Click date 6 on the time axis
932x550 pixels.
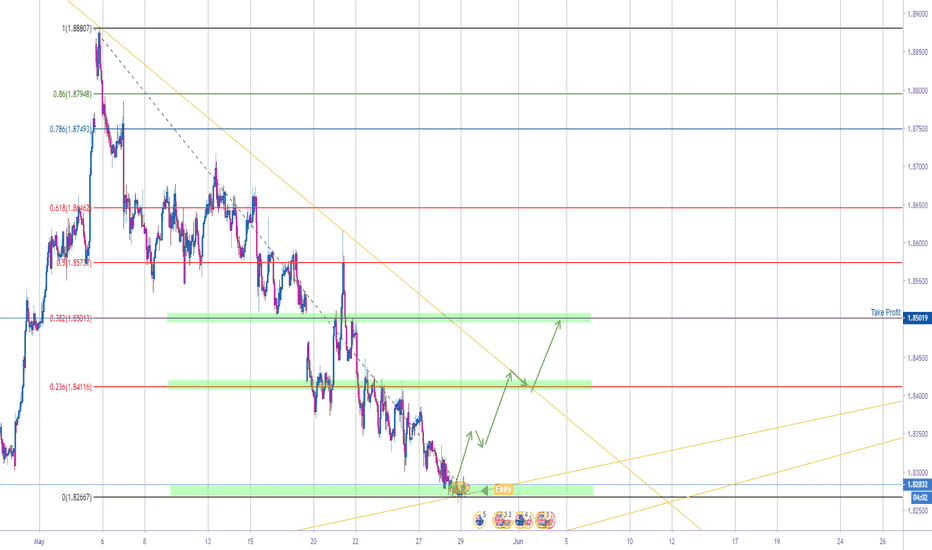click(102, 542)
